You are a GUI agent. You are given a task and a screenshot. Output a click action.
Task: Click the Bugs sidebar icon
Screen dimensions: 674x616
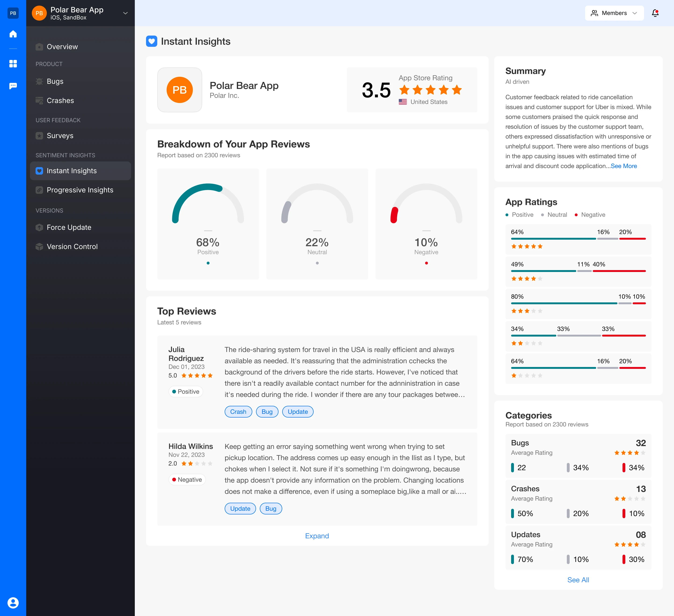pyautogui.click(x=40, y=81)
